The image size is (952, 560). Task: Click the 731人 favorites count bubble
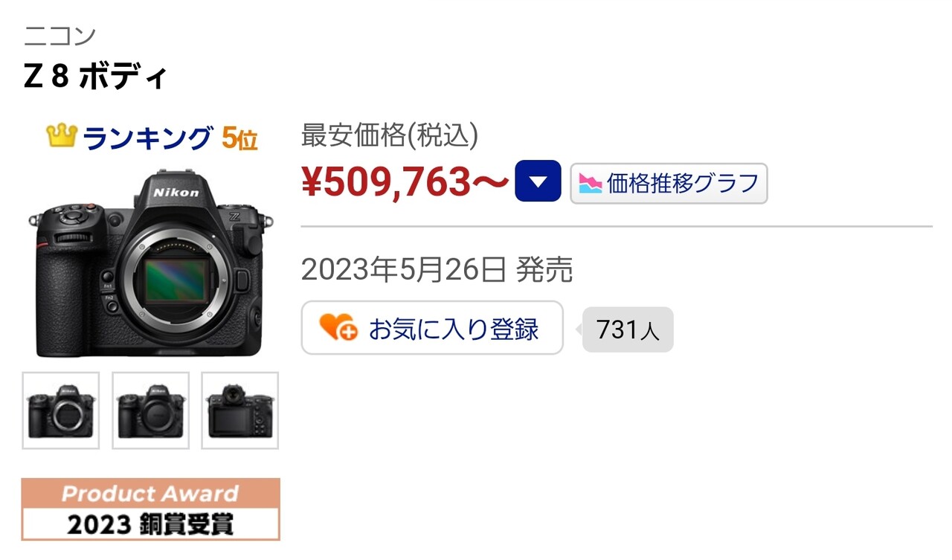click(x=628, y=329)
